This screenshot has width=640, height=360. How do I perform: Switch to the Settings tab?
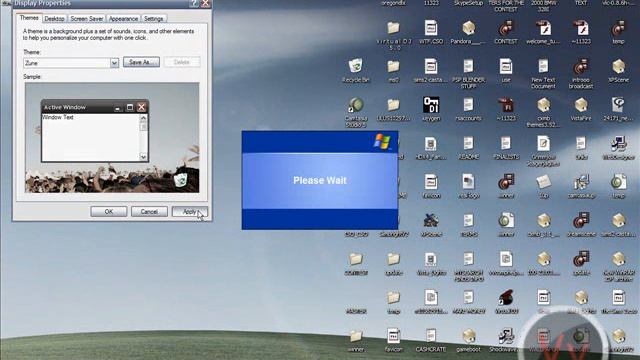coord(153,19)
